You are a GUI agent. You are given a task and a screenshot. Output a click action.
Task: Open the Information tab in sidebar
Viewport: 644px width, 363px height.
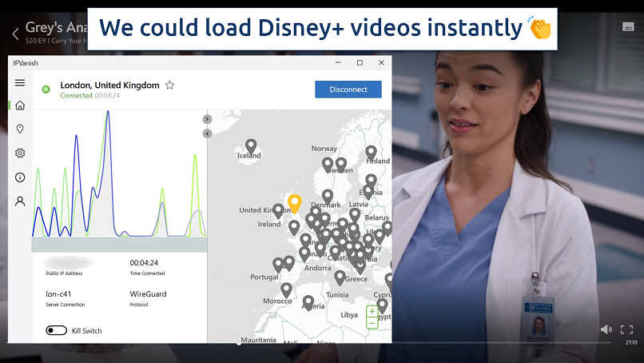pos(20,178)
